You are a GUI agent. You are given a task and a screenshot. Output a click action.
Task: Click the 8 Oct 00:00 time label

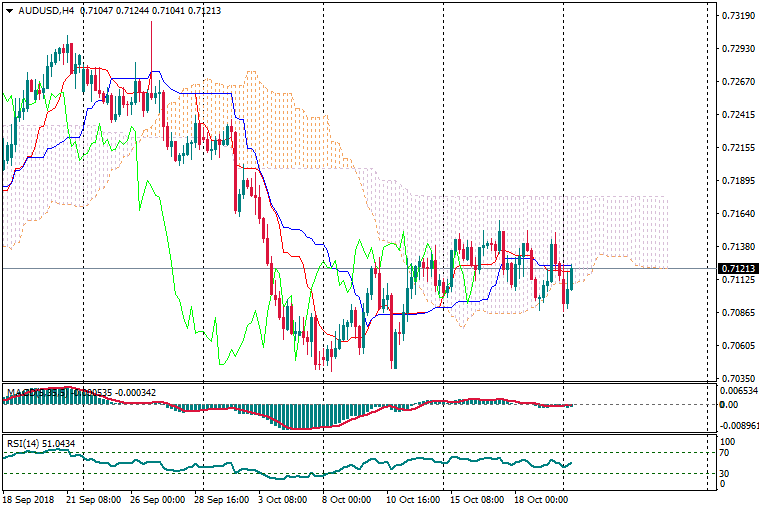click(x=344, y=499)
